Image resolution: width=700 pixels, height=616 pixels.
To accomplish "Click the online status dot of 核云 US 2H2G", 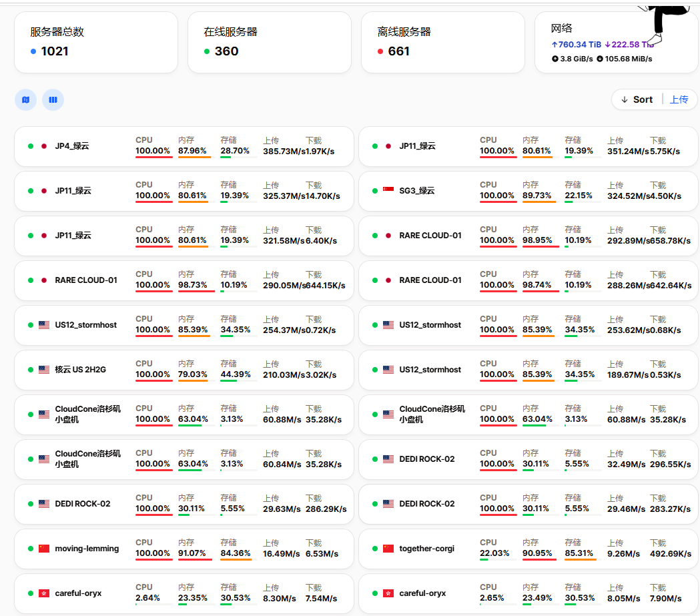I will click(31, 370).
